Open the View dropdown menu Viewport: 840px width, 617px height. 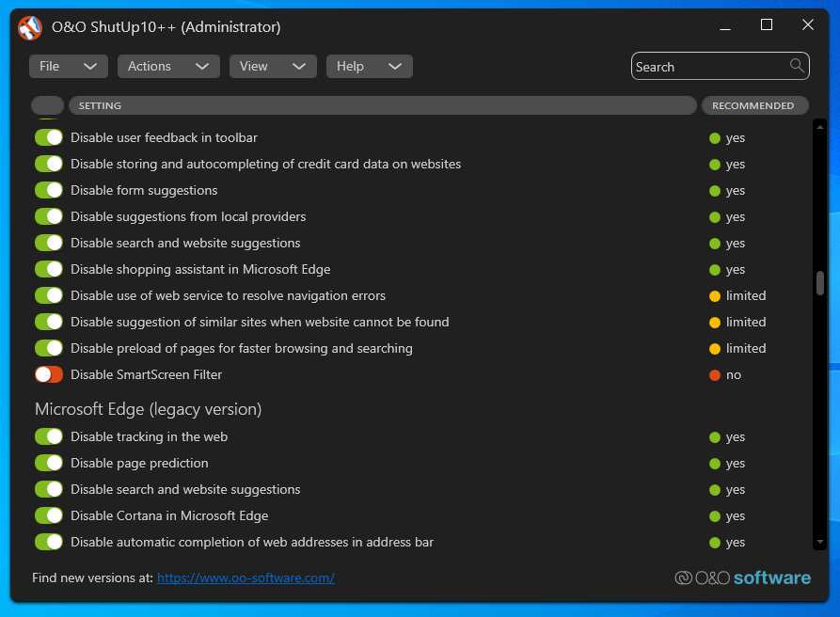273,67
